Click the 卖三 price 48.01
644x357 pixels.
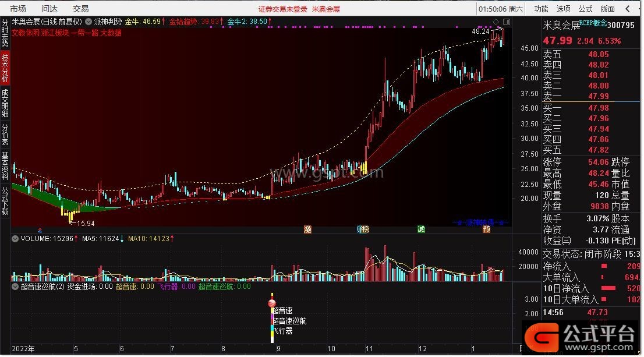[x=599, y=75]
